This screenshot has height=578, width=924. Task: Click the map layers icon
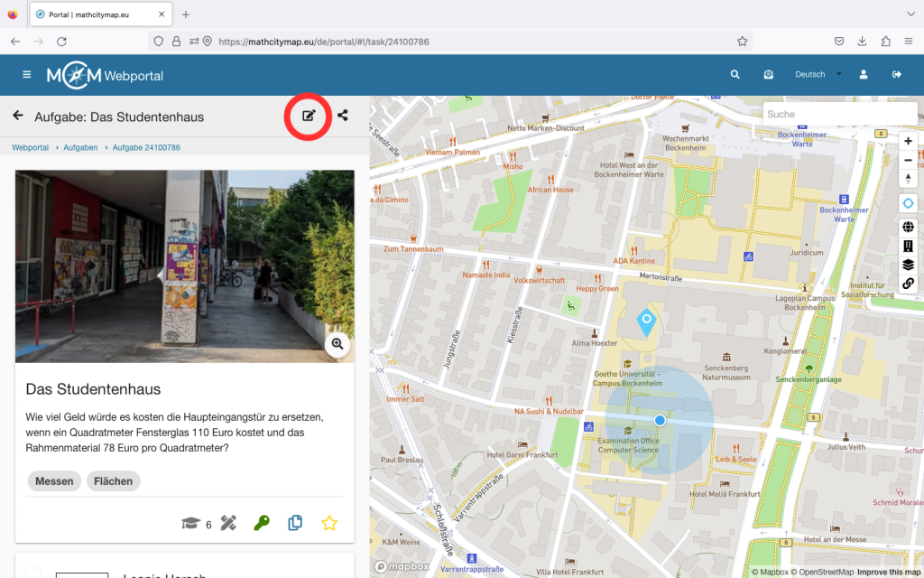908,265
